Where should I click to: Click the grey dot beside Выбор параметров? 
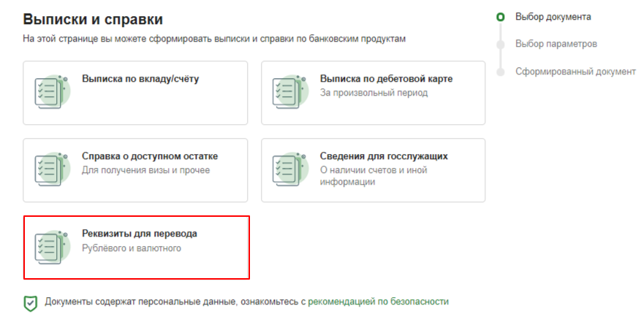point(501,45)
